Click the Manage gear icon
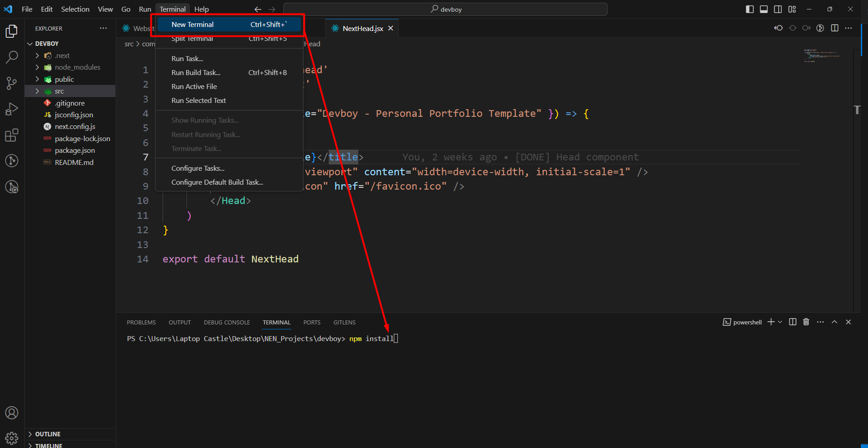 pyautogui.click(x=12, y=438)
